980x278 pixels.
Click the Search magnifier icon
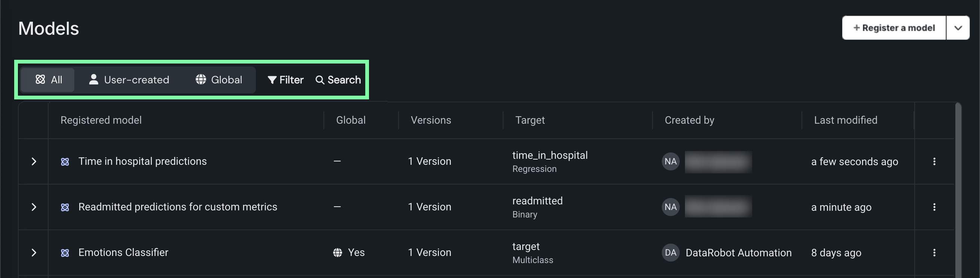[x=320, y=80]
